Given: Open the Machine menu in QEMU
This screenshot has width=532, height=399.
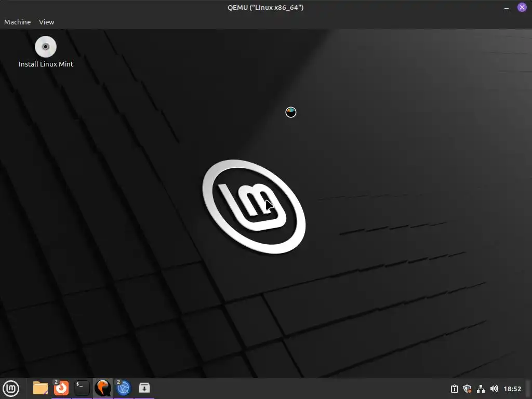Looking at the screenshot, I should pos(17,22).
